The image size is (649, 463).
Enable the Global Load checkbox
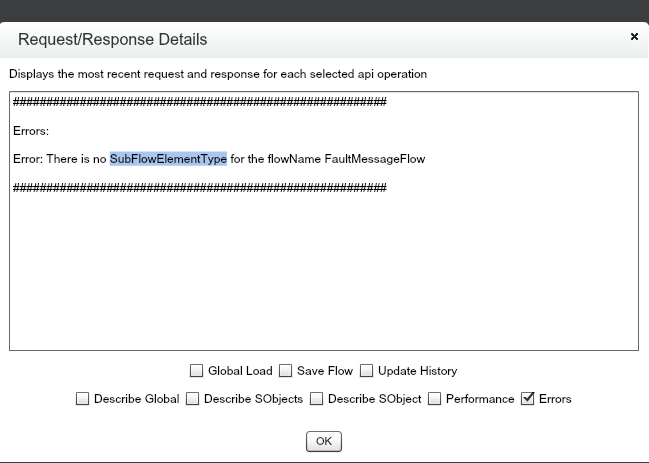(x=197, y=371)
